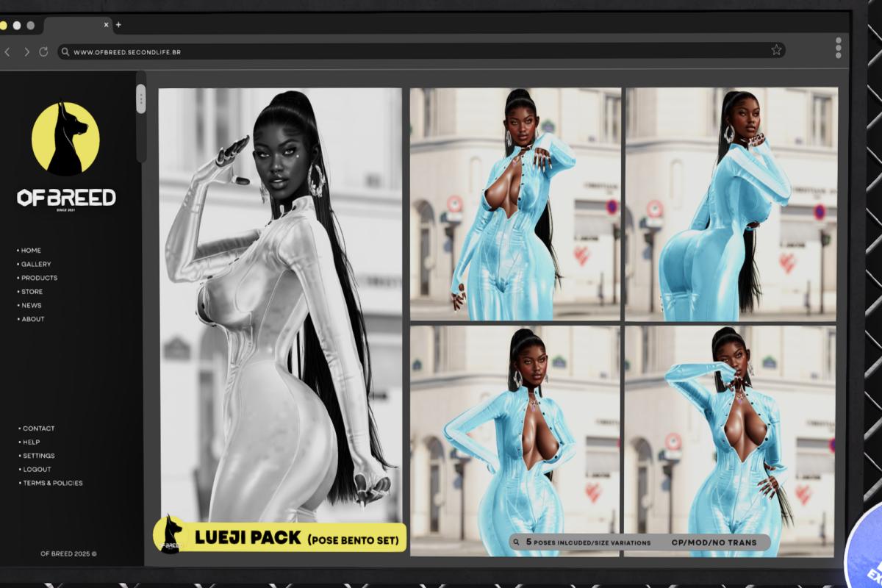
Task: Click the OF BREED dog logo
Action: (65, 138)
